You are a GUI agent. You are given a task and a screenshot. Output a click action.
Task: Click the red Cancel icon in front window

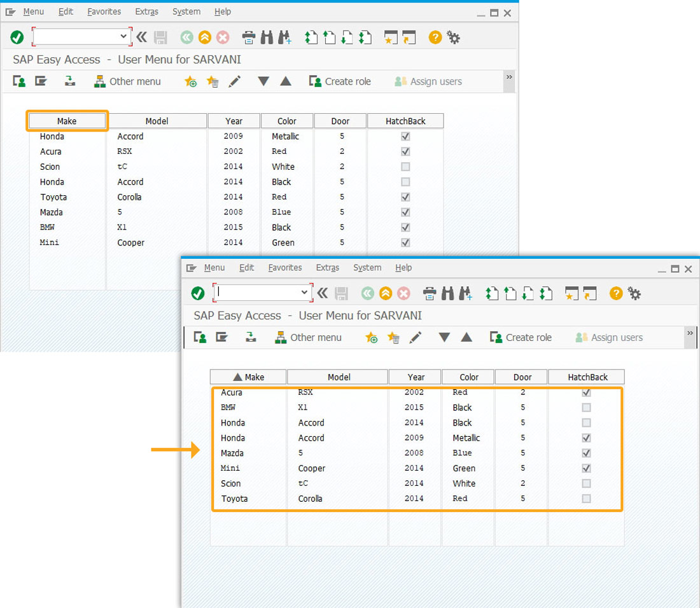tap(403, 294)
